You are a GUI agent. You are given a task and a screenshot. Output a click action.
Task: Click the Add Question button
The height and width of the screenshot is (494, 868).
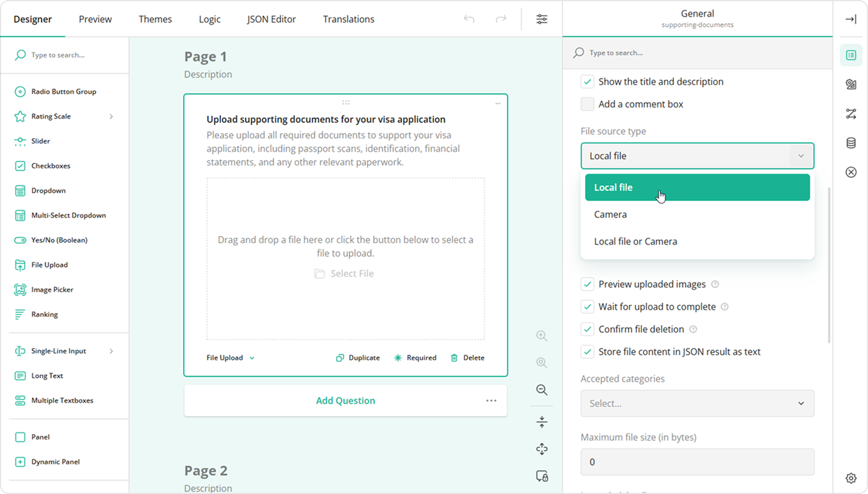point(345,400)
